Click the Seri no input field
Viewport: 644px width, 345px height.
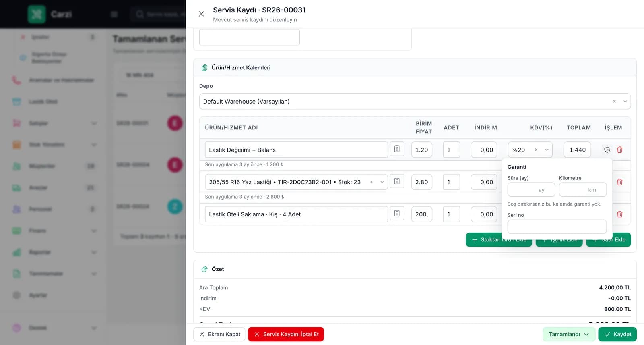557,227
